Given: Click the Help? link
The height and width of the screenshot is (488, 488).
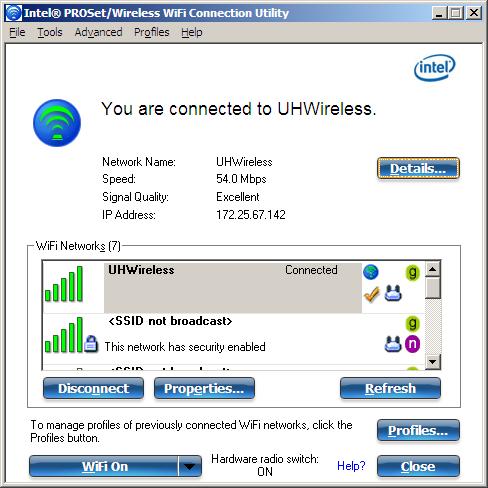Looking at the screenshot, I should (351, 466).
